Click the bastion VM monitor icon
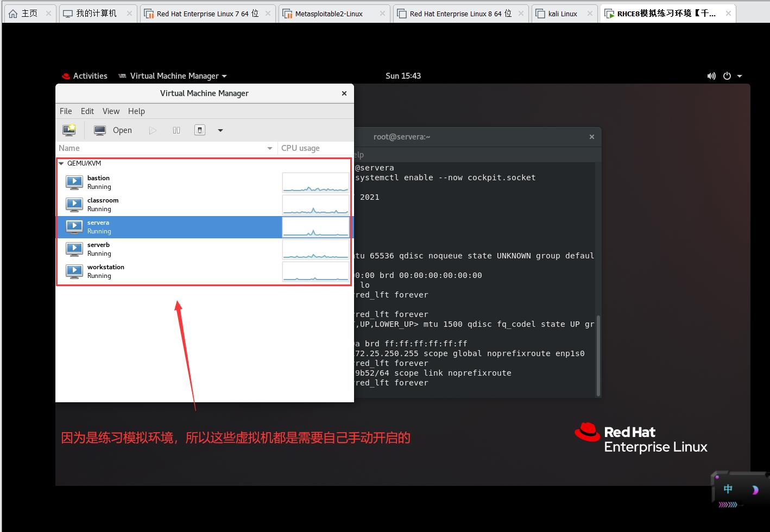Image resolution: width=770 pixels, height=532 pixels. tap(74, 182)
